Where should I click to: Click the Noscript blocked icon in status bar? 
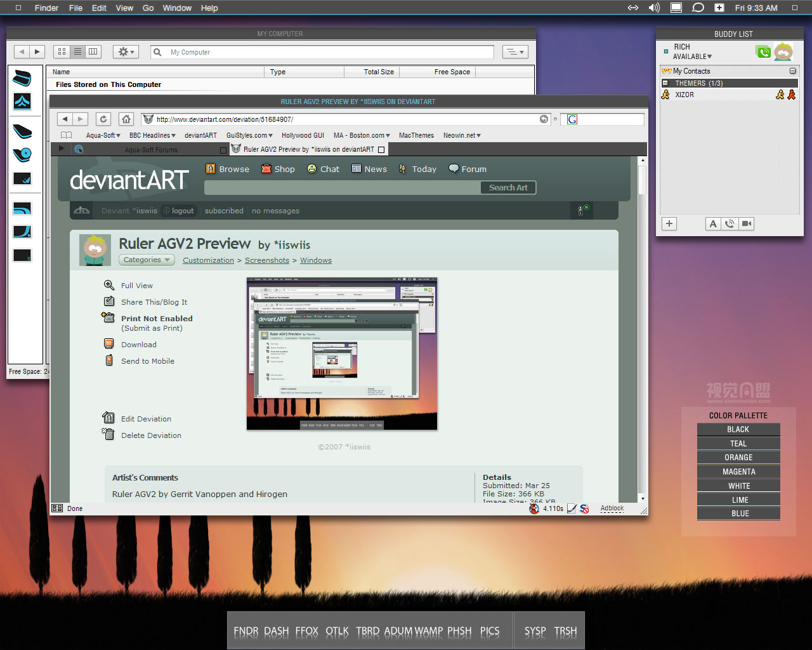pyautogui.click(x=584, y=508)
